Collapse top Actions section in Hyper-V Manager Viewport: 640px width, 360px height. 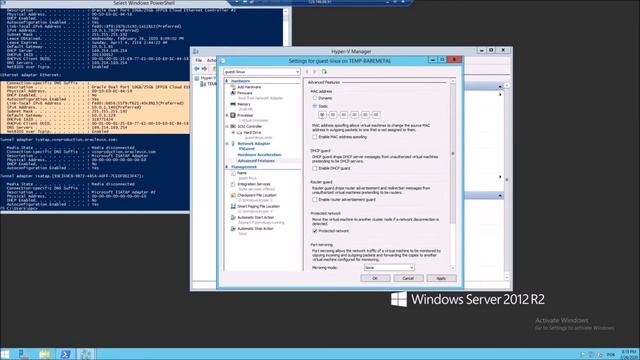(500, 87)
